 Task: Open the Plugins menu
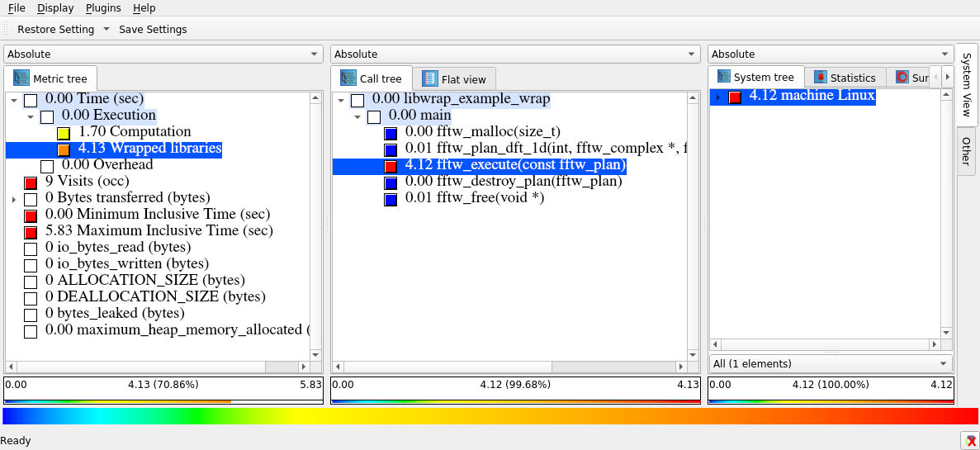click(x=103, y=7)
